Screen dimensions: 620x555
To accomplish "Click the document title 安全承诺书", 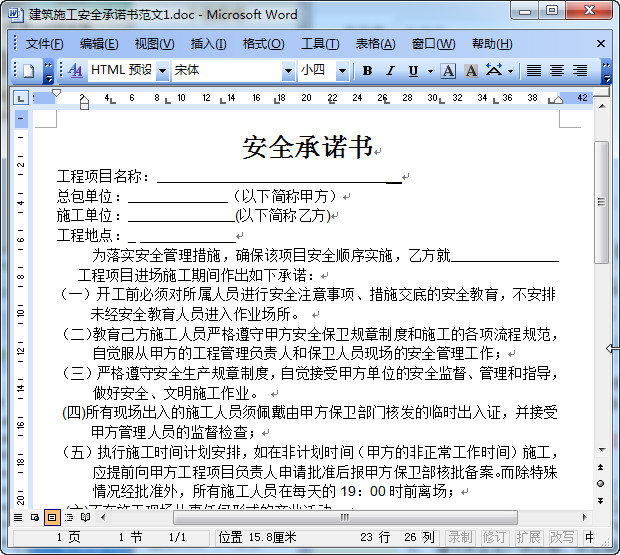I will 308,147.
